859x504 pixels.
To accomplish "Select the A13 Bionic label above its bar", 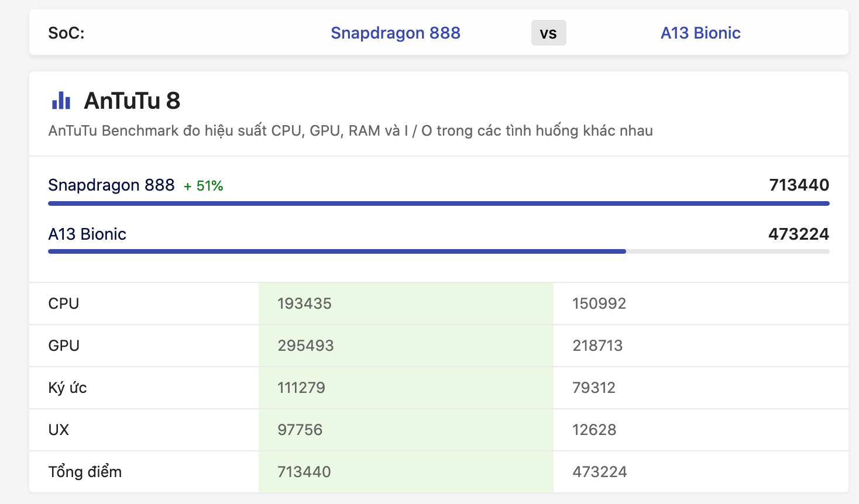I will point(87,234).
